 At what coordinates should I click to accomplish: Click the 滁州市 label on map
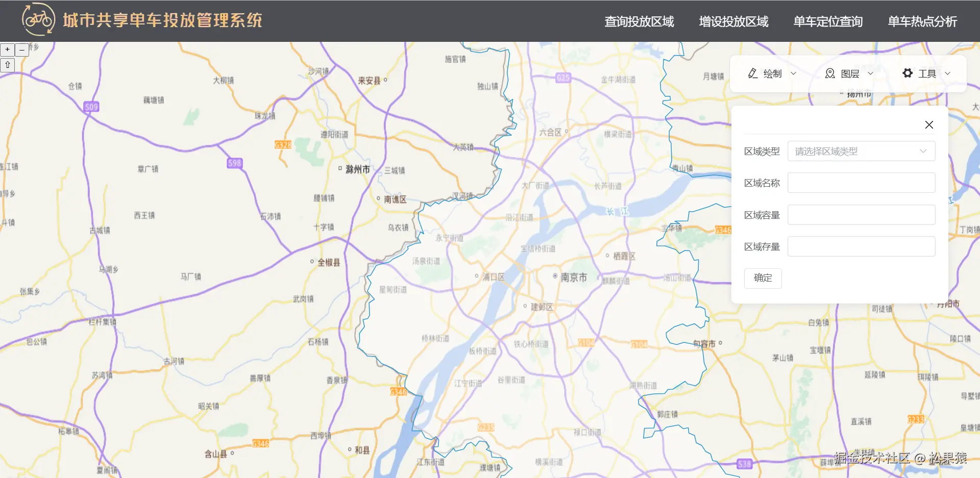click(357, 169)
